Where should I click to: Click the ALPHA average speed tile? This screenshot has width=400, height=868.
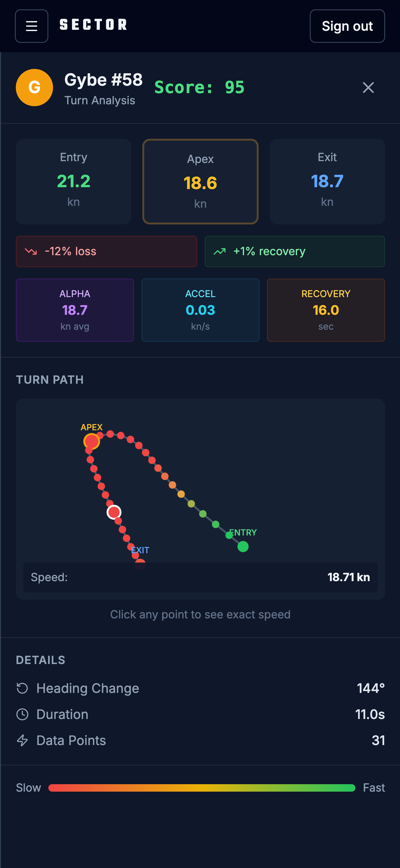point(75,310)
